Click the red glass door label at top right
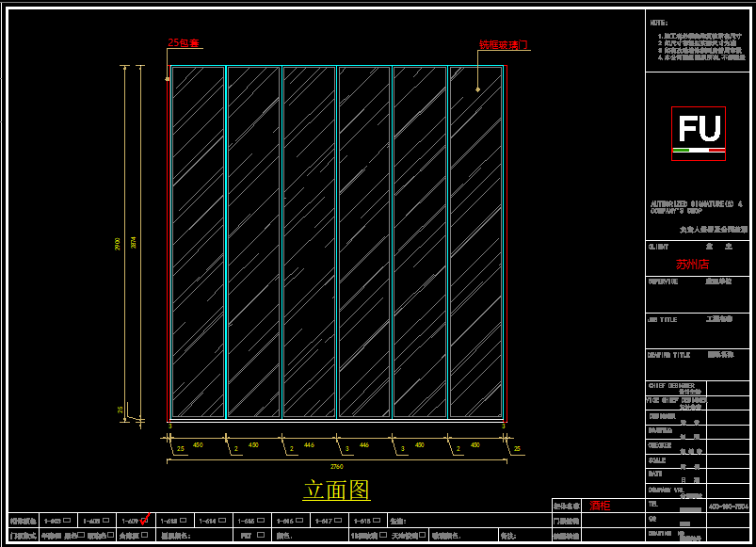 point(504,44)
